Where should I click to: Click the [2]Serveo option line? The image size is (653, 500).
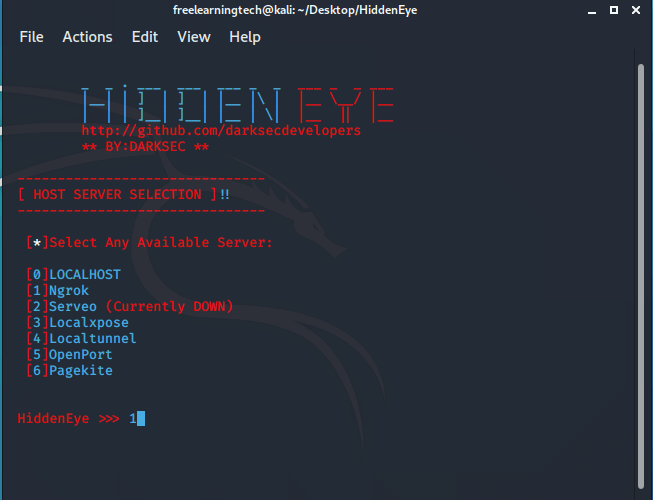[x=130, y=306]
